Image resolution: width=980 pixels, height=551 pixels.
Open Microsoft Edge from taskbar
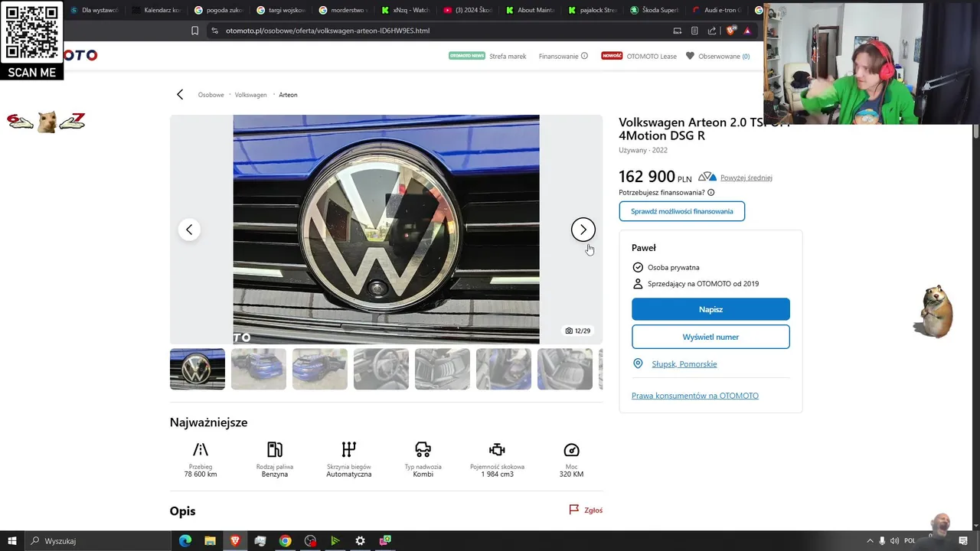click(185, 540)
